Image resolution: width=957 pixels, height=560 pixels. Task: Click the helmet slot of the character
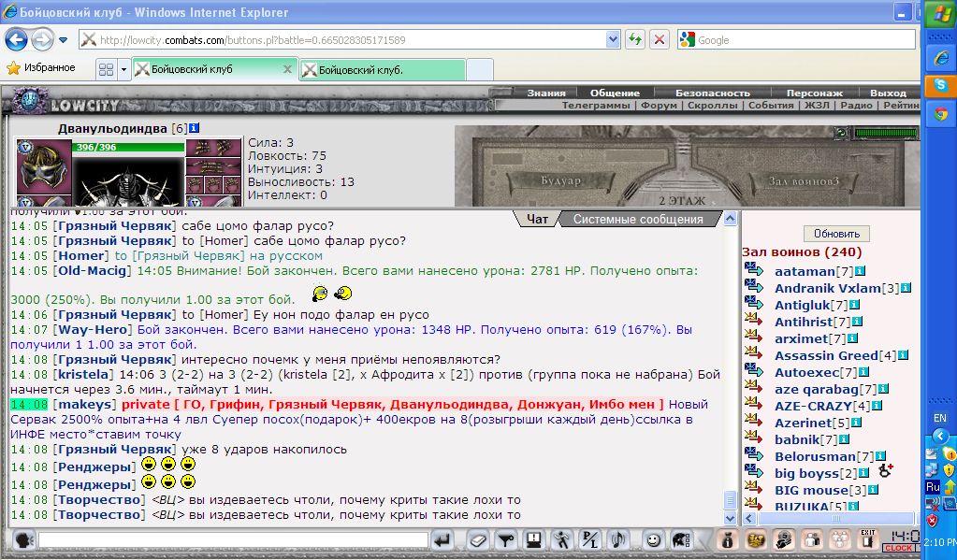(x=44, y=165)
